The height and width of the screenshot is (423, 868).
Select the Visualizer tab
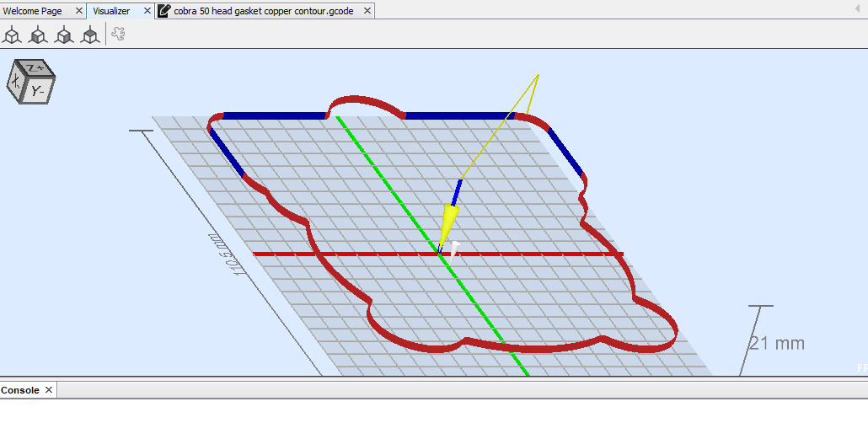[x=111, y=11]
